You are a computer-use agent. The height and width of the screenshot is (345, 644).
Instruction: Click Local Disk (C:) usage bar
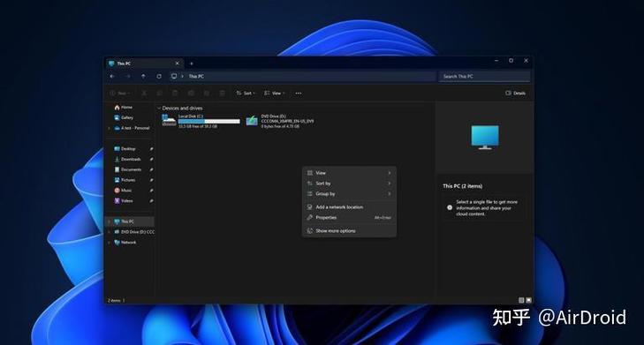coord(209,122)
